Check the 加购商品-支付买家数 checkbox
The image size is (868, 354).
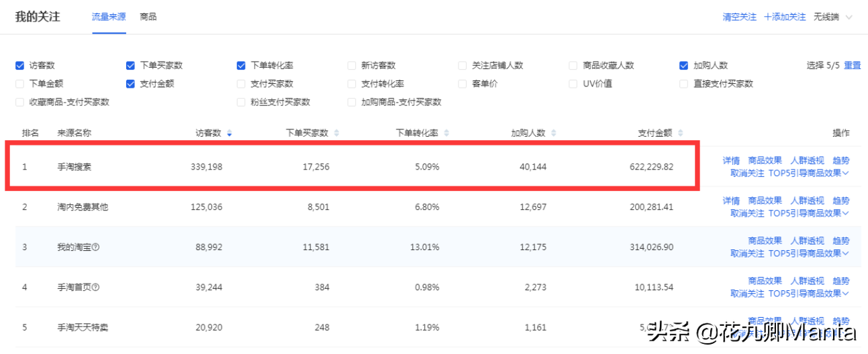coord(352,102)
